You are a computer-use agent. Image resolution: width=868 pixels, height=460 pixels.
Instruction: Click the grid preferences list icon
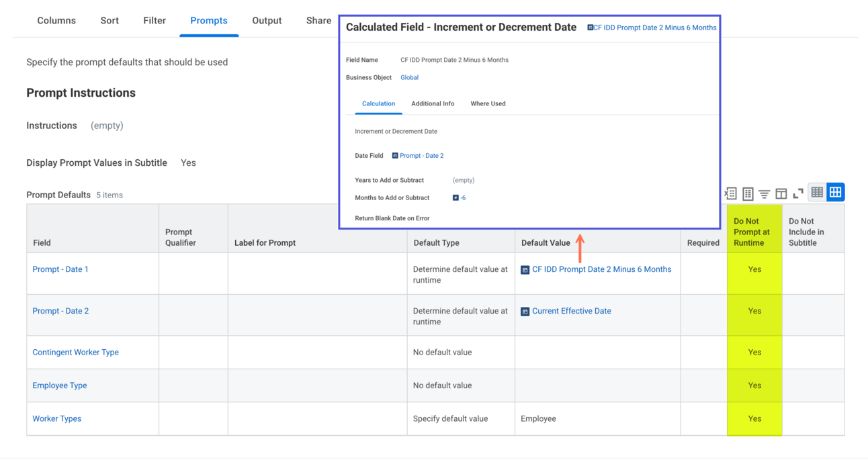748,193
